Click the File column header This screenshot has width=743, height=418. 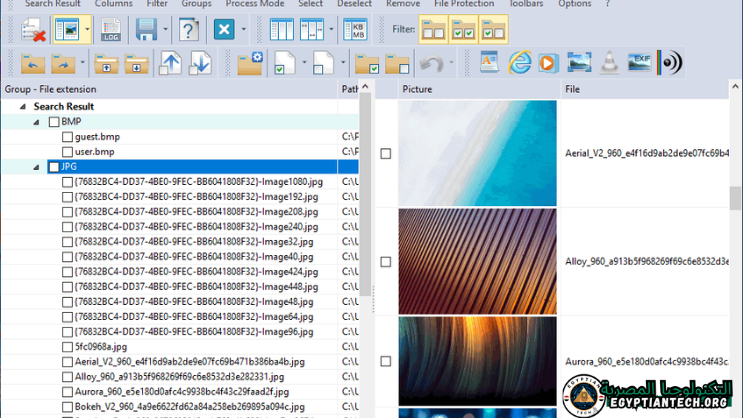click(x=645, y=89)
